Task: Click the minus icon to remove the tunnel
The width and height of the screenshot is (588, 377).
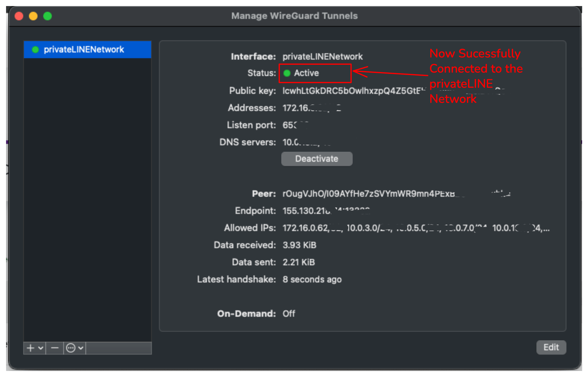Action: (x=55, y=348)
